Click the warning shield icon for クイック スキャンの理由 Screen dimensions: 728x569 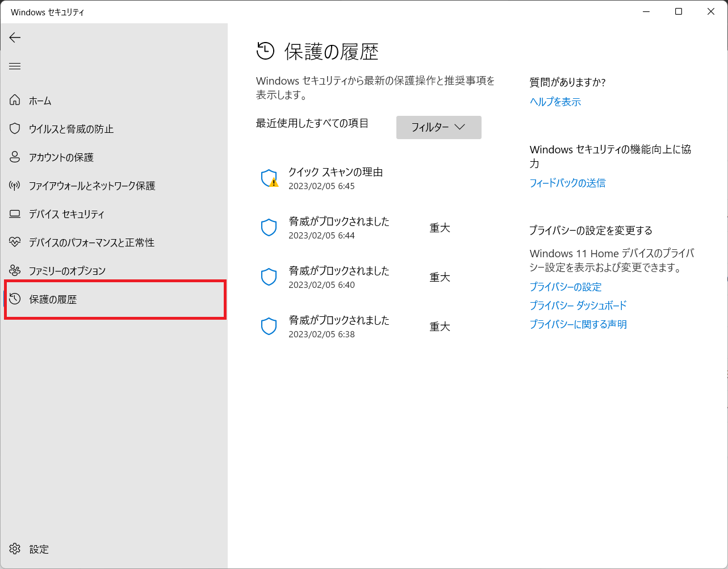coord(269,178)
